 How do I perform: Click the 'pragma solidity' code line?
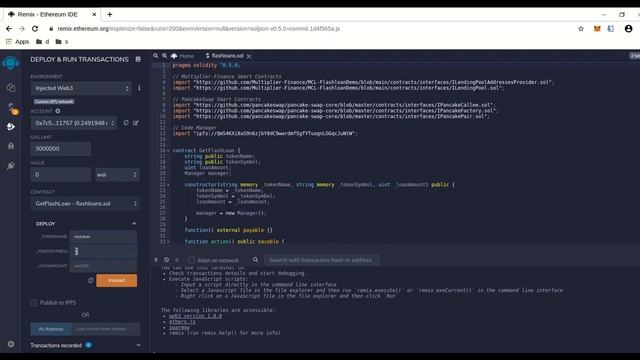click(206, 65)
